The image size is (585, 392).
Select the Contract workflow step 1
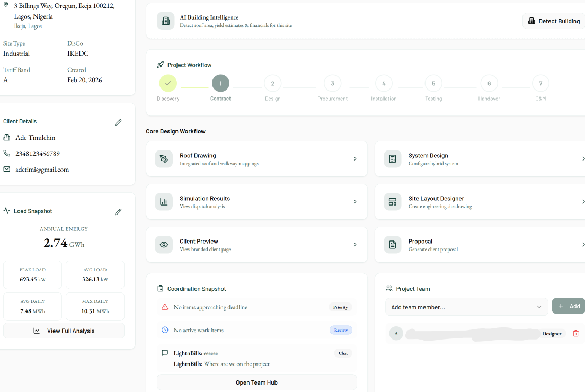coord(220,83)
